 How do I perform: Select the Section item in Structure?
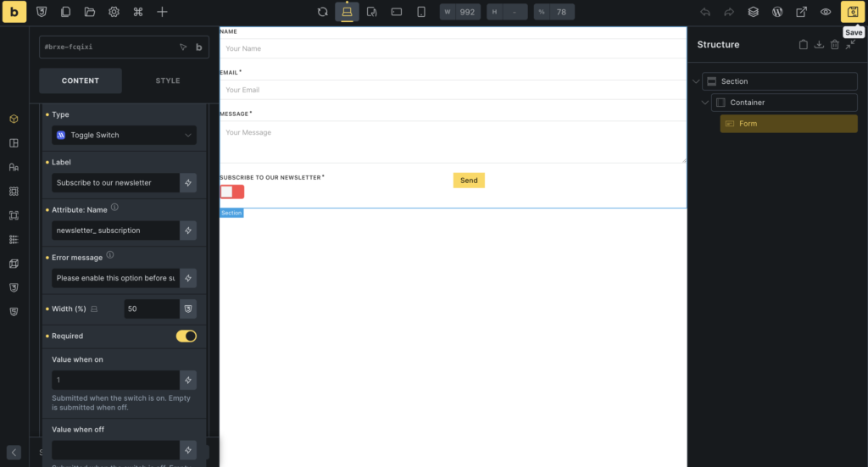coord(780,81)
